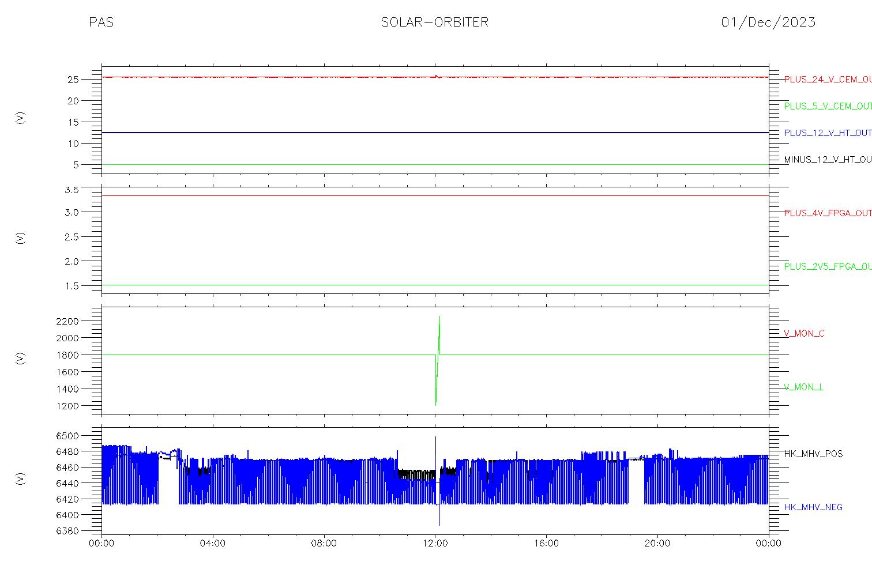Click the date 01/Dec/2023
Screen dimensions: 872x588
coord(768,22)
